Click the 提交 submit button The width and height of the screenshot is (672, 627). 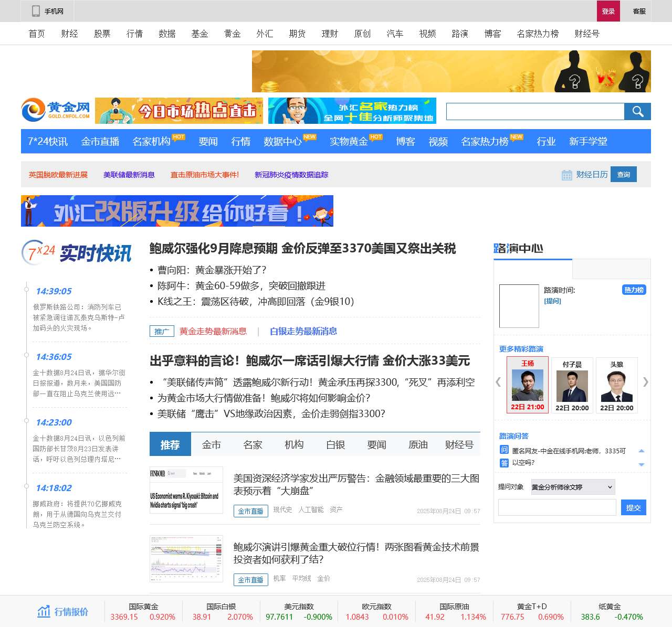pos(633,507)
